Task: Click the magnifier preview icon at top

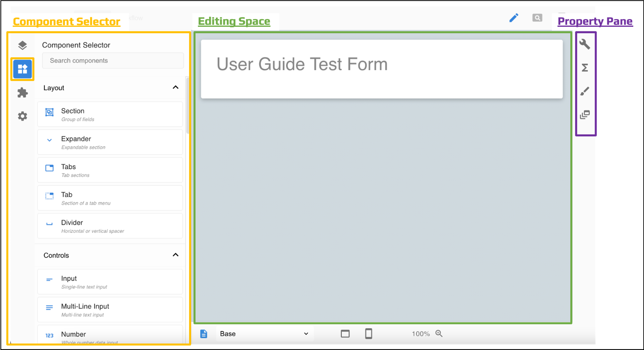Action: click(537, 18)
